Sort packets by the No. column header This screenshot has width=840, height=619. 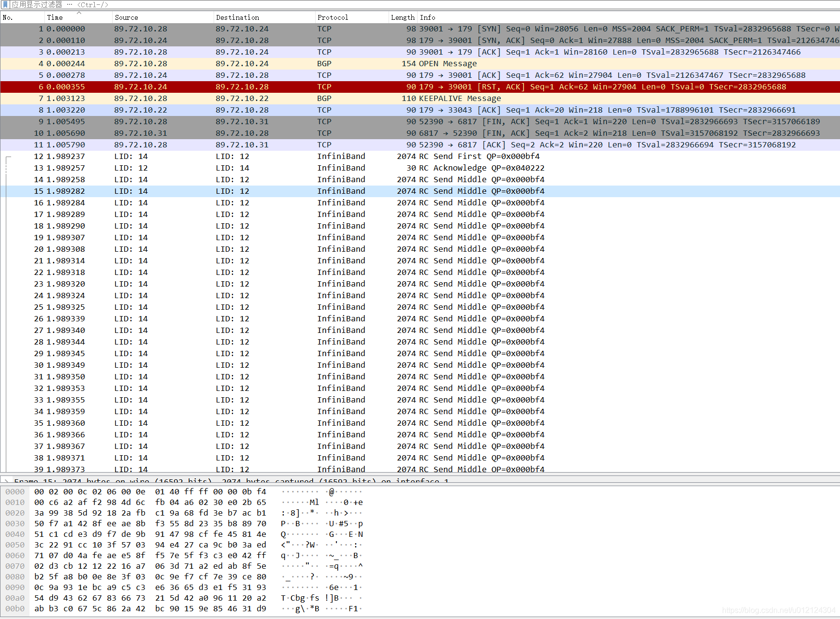[x=22, y=17]
